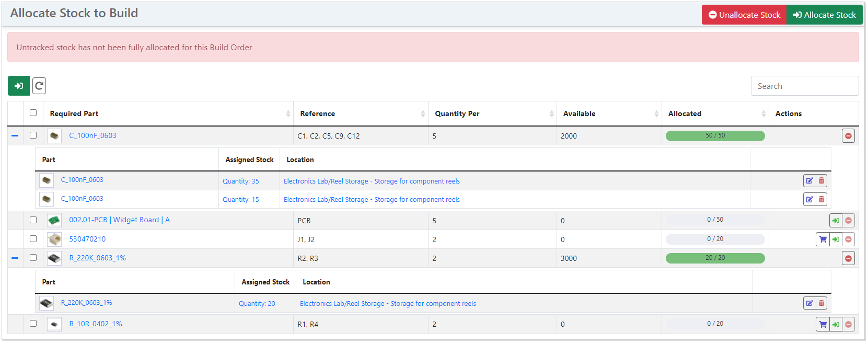
Task: Delete the Quantity 15 stock allocation
Action: [821, 199]
